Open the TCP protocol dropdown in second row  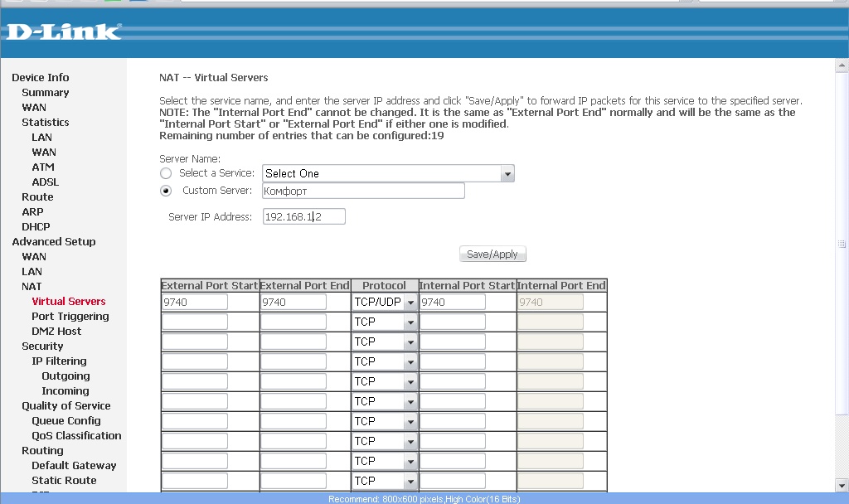tap(385, 322)
